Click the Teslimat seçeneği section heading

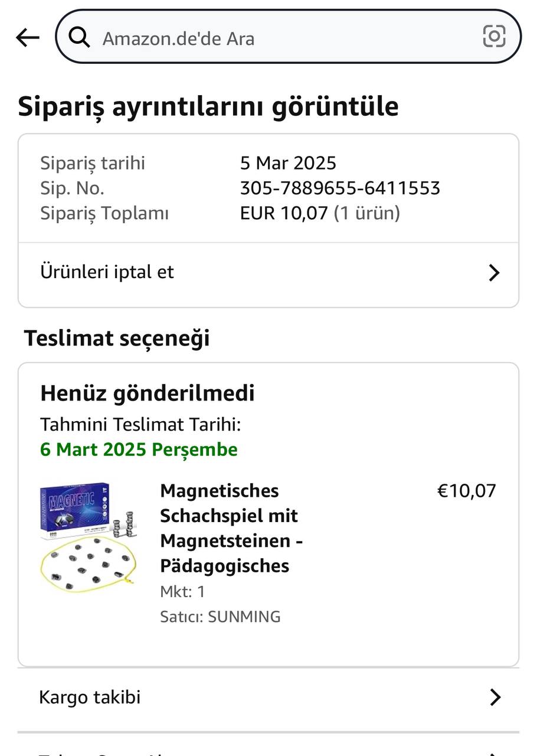117,338
